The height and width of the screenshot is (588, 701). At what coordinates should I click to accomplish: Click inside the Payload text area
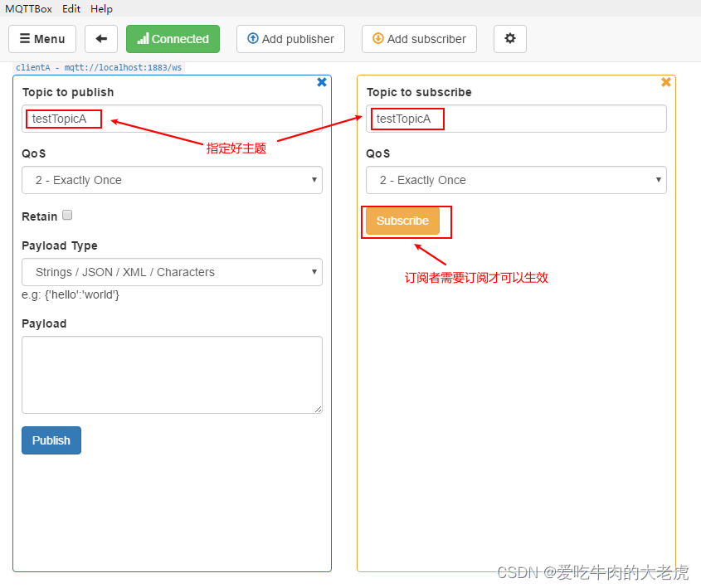pos(172,375)
